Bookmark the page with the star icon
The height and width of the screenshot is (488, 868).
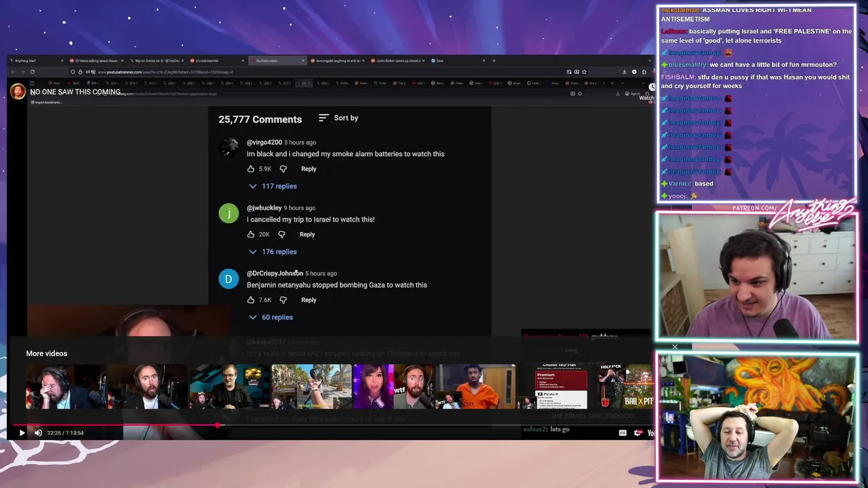click(x=585, y=72)
